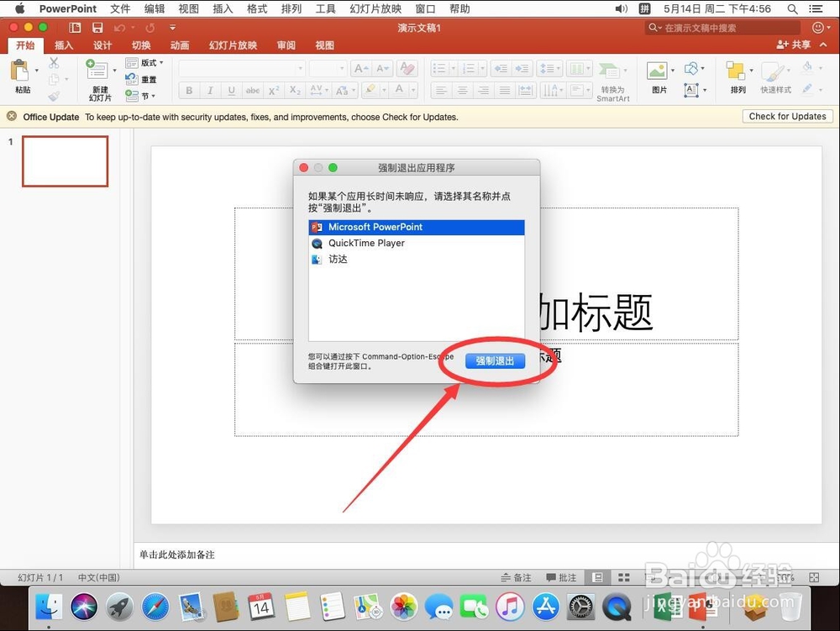840x631 pixels.
Task: Click the Clear Formatting eraser icon
Action: [x=407, y=69]
